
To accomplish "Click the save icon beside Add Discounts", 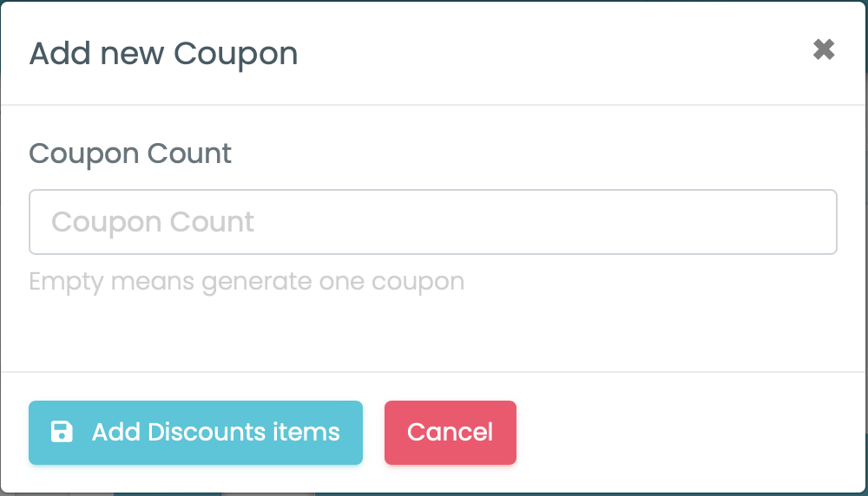I will (x=62, y=432).
